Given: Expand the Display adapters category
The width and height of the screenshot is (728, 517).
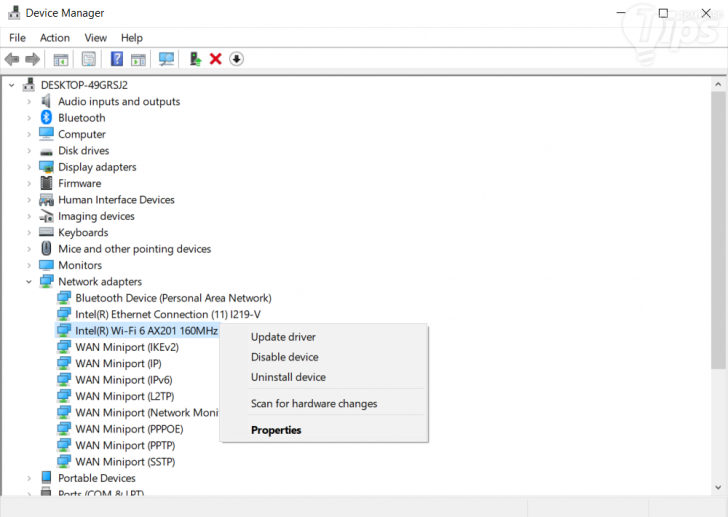Looking at the screenshot, I should pyautogui.click(x=29, y=167).
